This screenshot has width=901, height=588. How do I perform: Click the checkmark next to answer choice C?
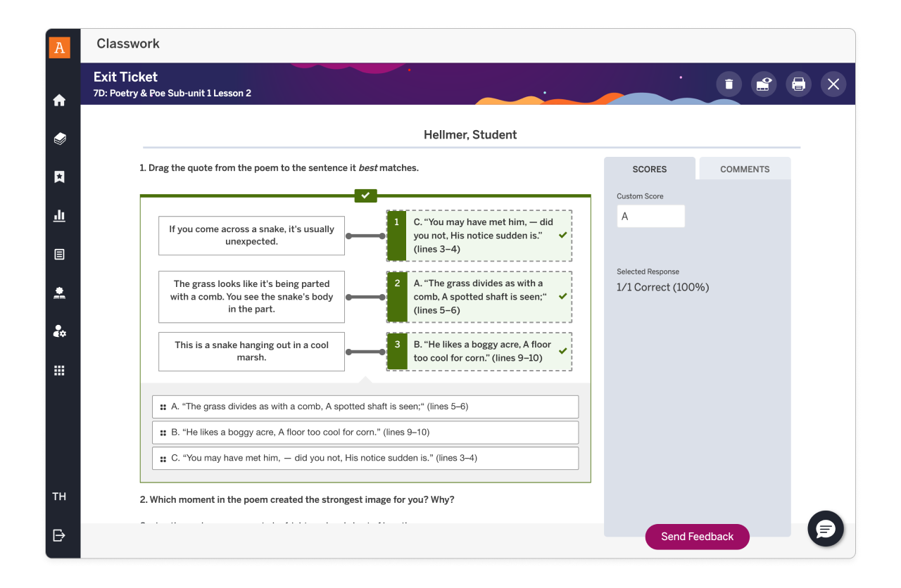561,235
